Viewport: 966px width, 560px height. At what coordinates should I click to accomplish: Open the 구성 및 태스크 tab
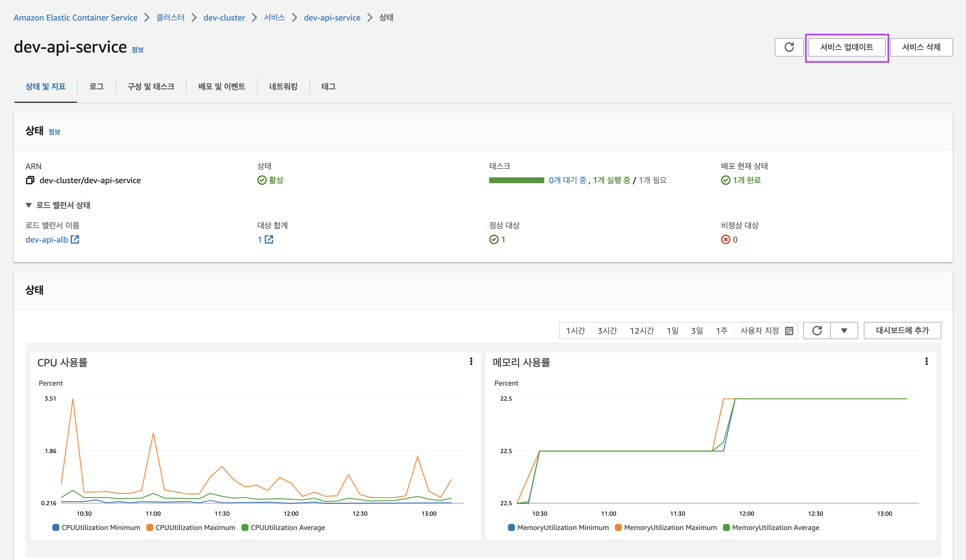pos(151,87)
